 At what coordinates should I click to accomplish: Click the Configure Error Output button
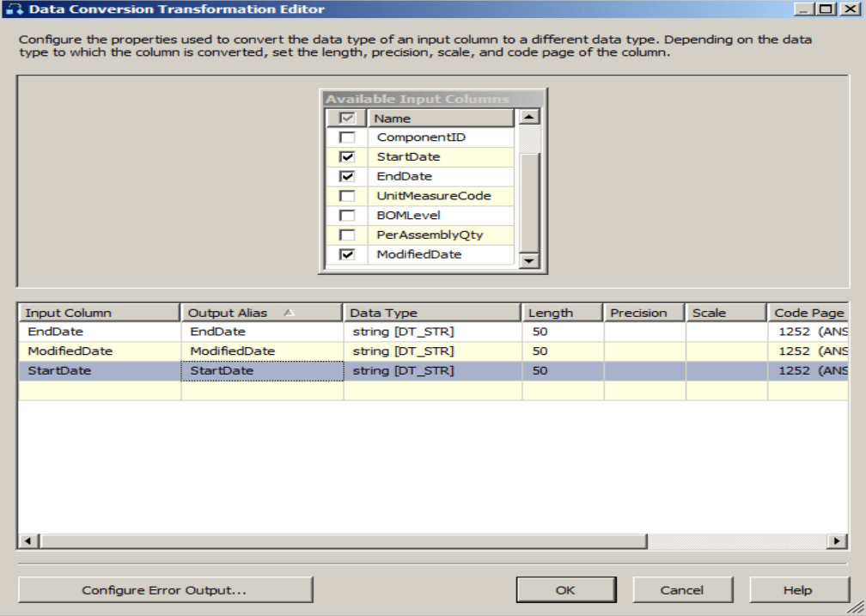tap(165, 590)
